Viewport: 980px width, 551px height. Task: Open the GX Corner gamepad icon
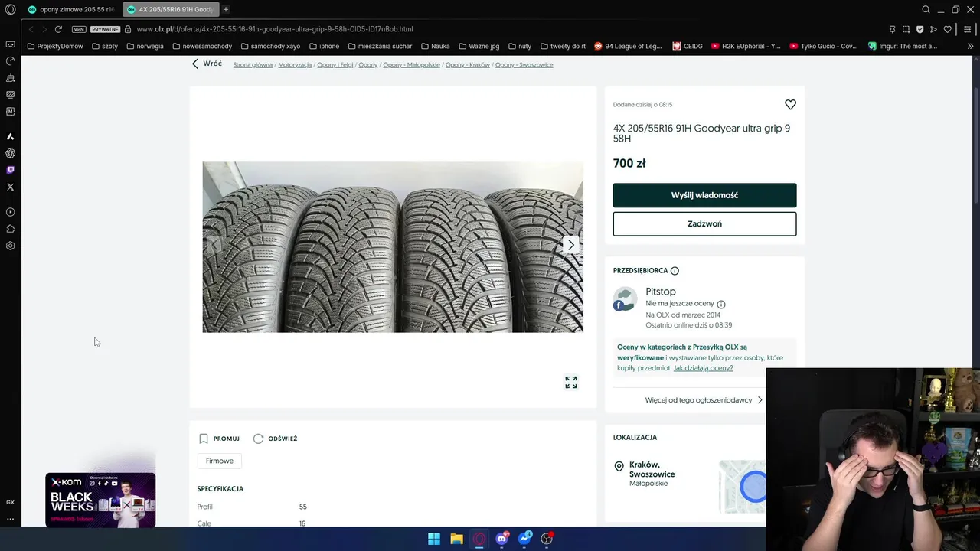coord(10,44)
